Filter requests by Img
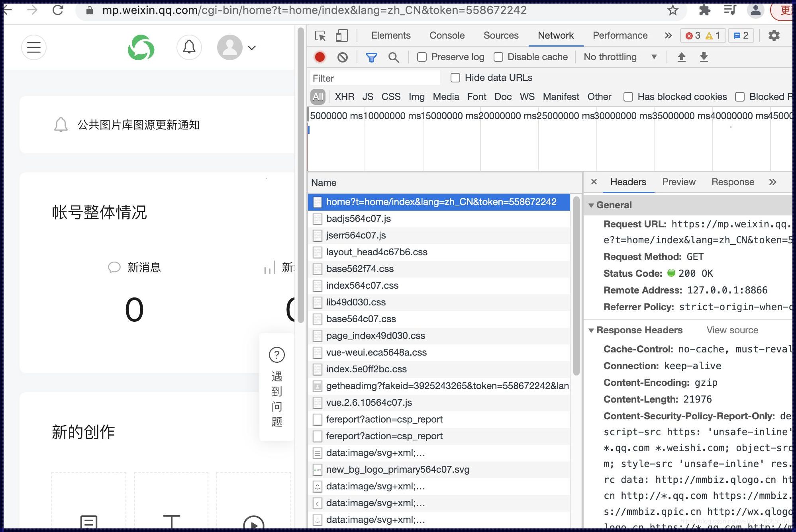This screenshot has height=532, width=796. (x=417, y=97)
